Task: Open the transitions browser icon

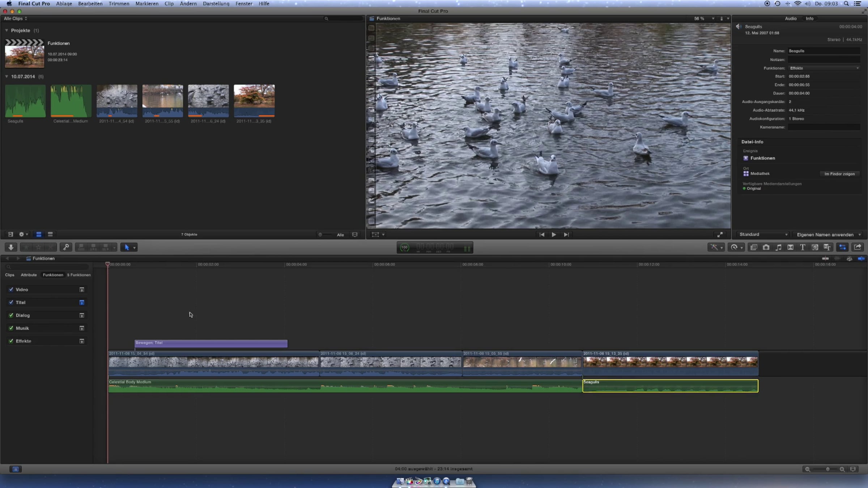Action: [791, 247]
